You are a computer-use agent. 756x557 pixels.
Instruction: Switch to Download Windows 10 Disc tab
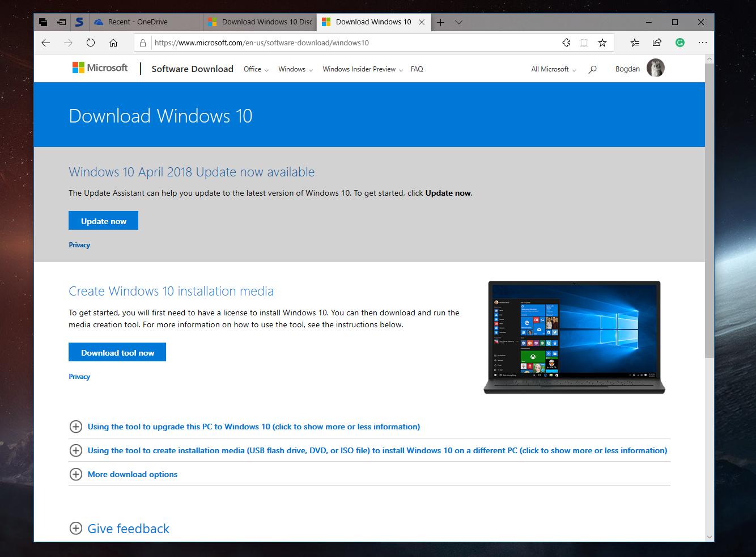(260, 22)
